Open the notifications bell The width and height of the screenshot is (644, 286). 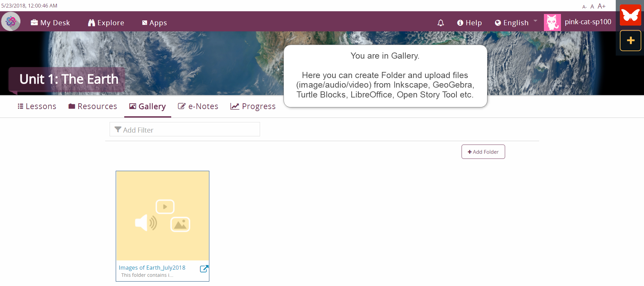click(x=440, y=23)
